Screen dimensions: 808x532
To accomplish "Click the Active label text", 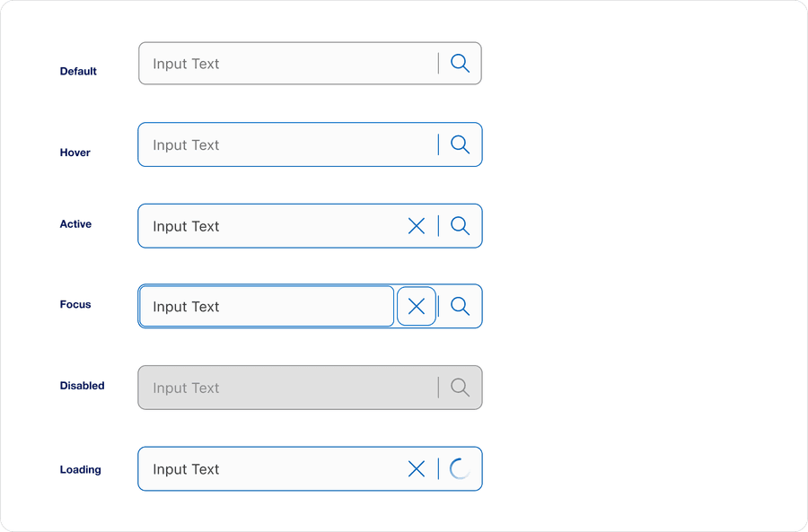I will [75, 223].
